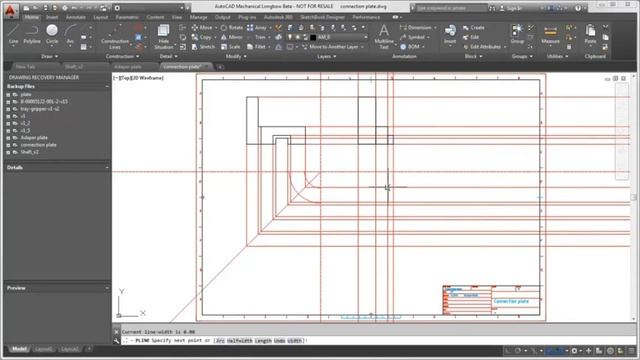Expand the Adapter plate backup node

(8, 138)
